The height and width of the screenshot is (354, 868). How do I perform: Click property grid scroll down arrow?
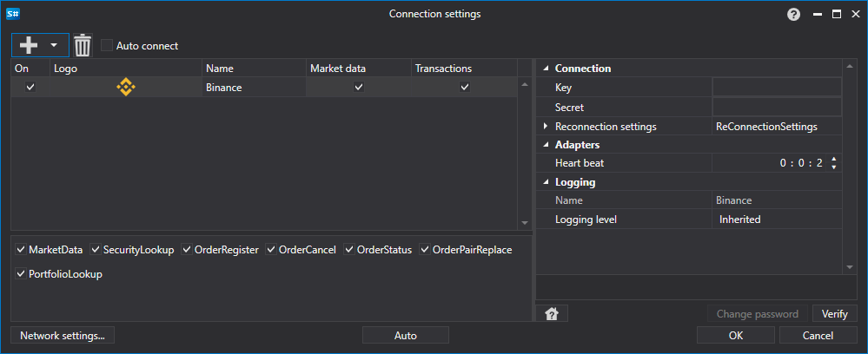pos(850,267)
